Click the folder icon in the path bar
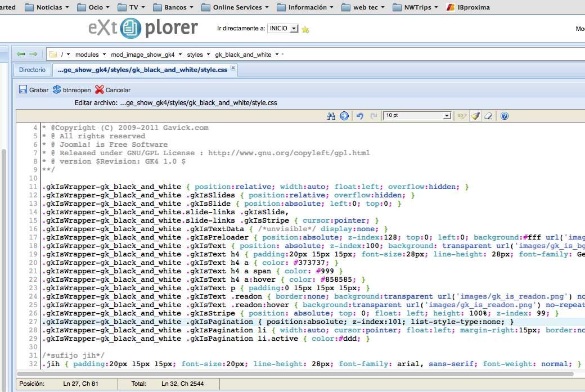585x392 pixels. 53,55
